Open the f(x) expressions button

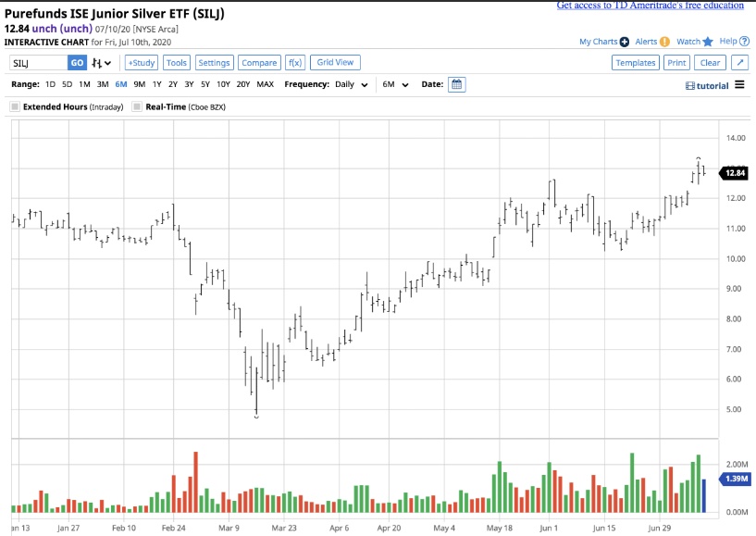tap(295, 63)
